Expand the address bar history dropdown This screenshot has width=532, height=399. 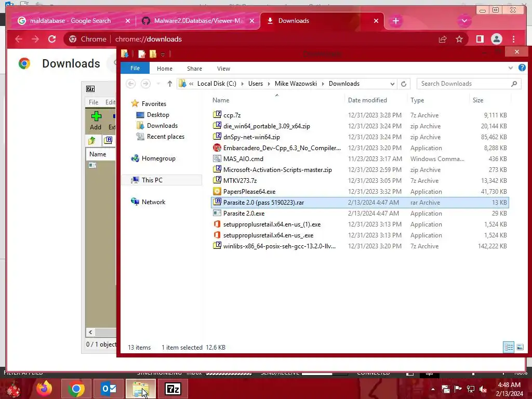(392, 84)
